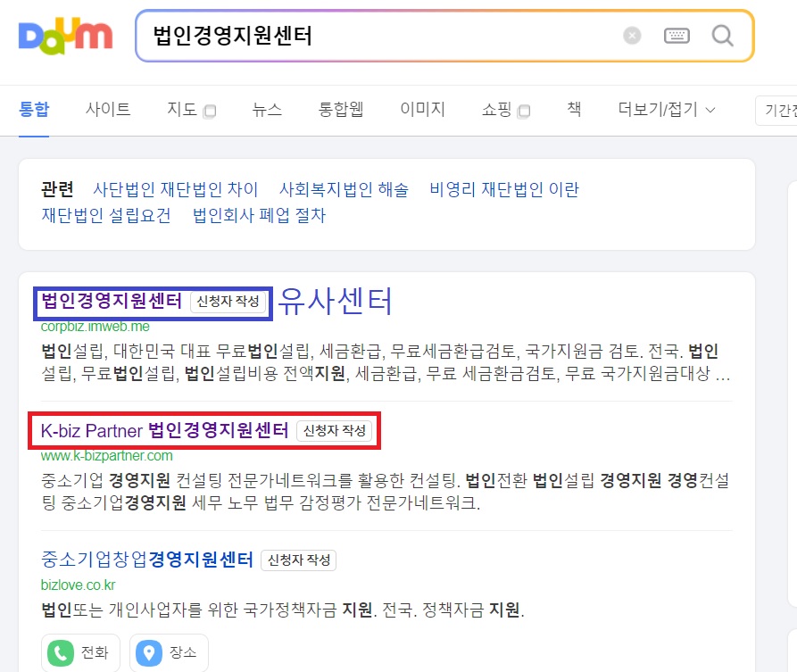Clear the search box text
Image resolution: width=797 pixels, height=672 pixels.
pyautogui.click(x=632, y=36)
